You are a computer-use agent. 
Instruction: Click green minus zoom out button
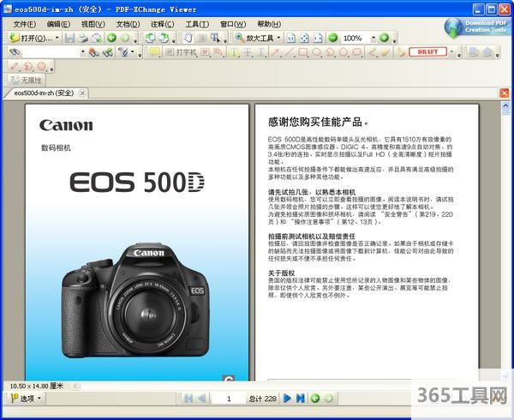(x=333, y=38)
